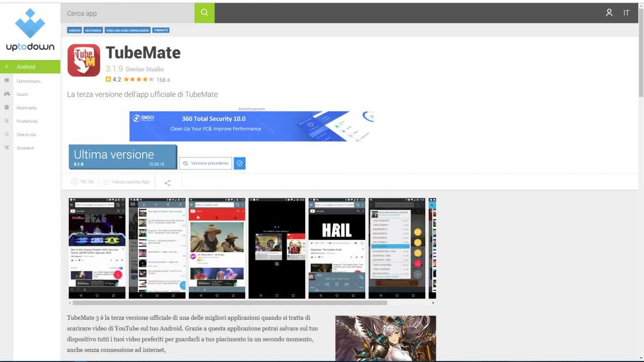644x362 pixels.
Task: Click the Strumenti tools icon
Action: tap(7, 148)
